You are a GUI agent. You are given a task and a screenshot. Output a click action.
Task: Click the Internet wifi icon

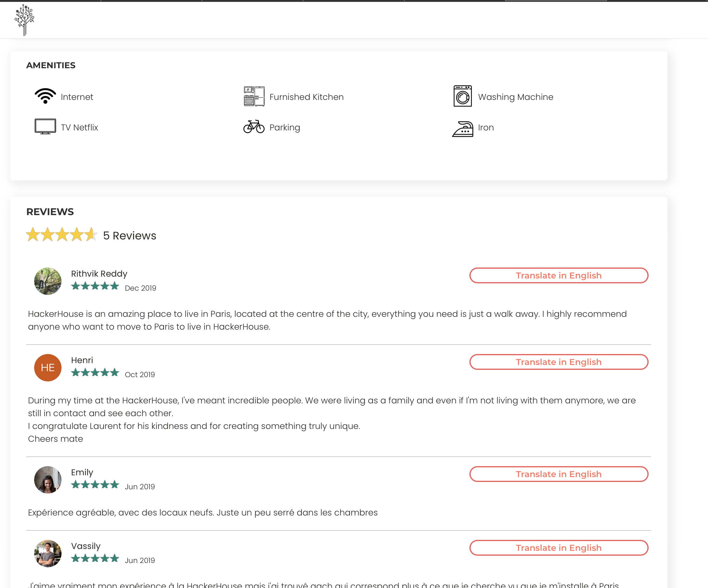click(x=45, y=97)
